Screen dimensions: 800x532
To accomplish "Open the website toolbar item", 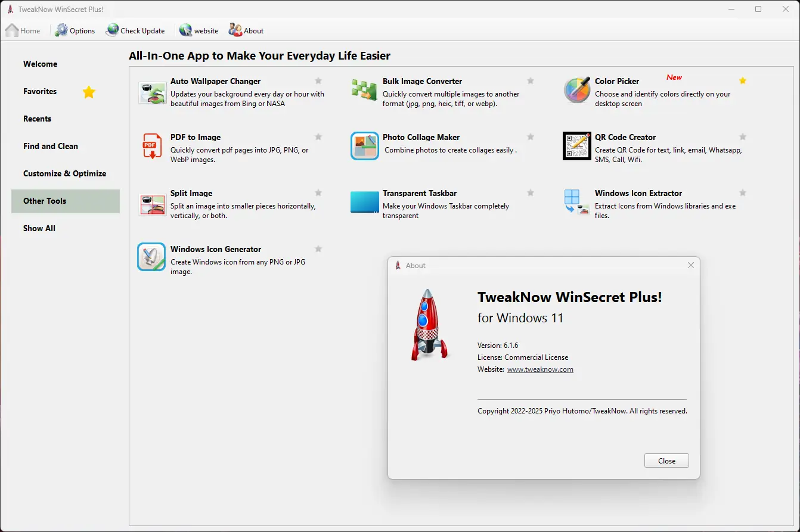I will 199,30.
